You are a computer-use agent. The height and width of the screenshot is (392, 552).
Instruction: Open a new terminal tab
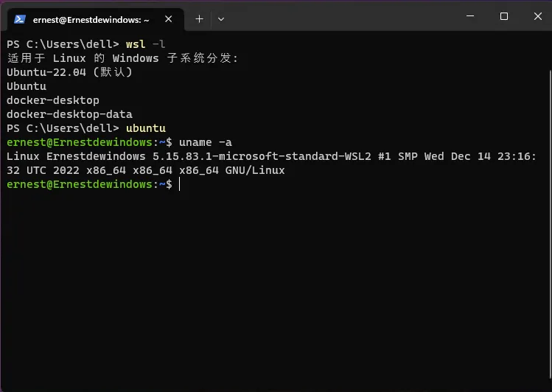click(199, 19)
